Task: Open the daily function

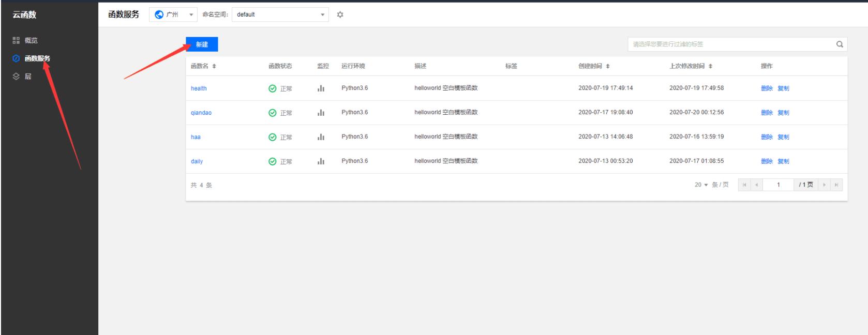Action: tap(197, 161)
